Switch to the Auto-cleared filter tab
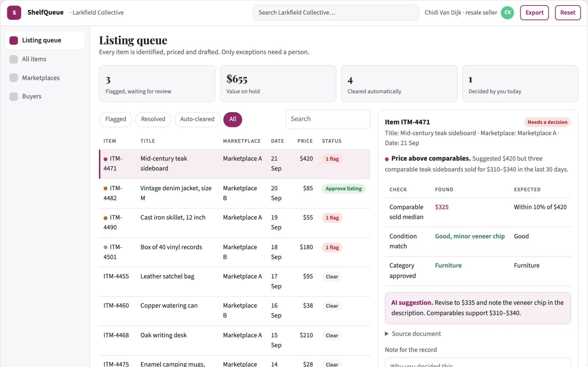This screenshot has width=588, height=367. click(197, 119)
